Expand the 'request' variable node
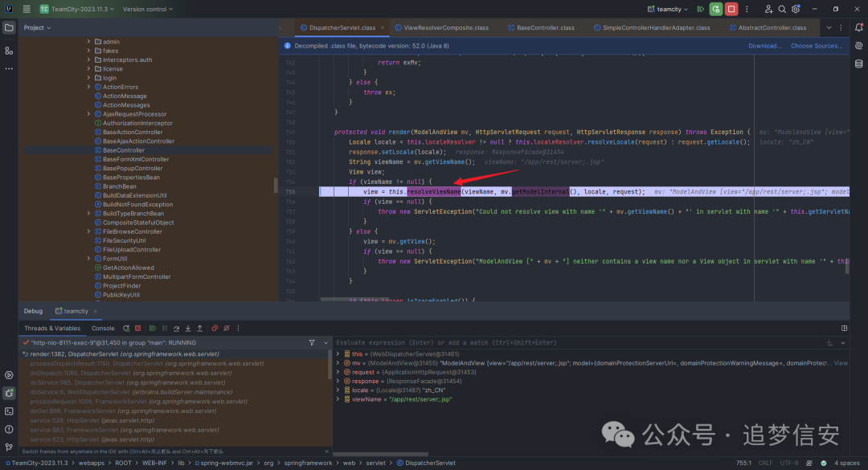 338,372
